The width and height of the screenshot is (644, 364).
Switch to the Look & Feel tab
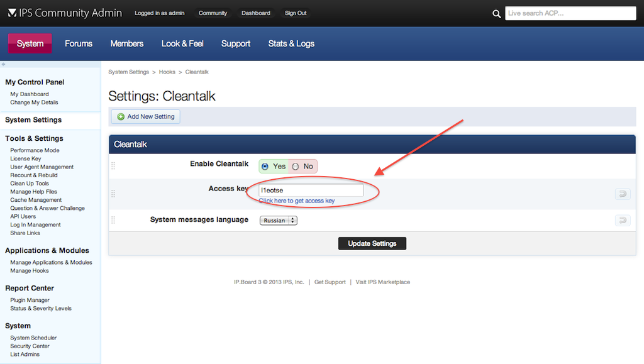click(x=182, y=43)
